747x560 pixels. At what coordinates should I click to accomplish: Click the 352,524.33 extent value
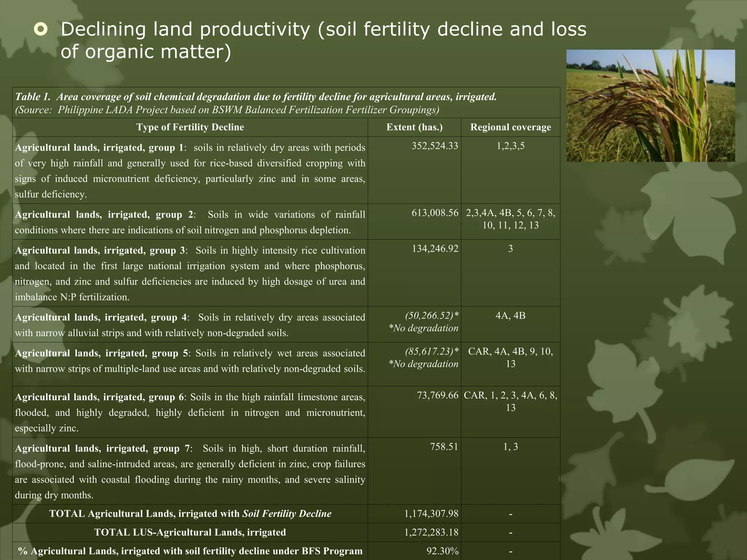pos(435,146)
